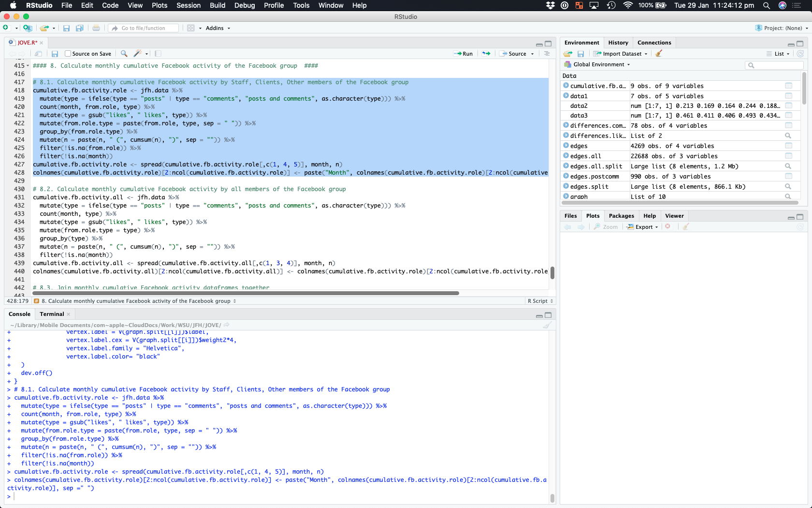Enable the Source on Save checkbox
812x508 pixels.
(x=68, y=54)
